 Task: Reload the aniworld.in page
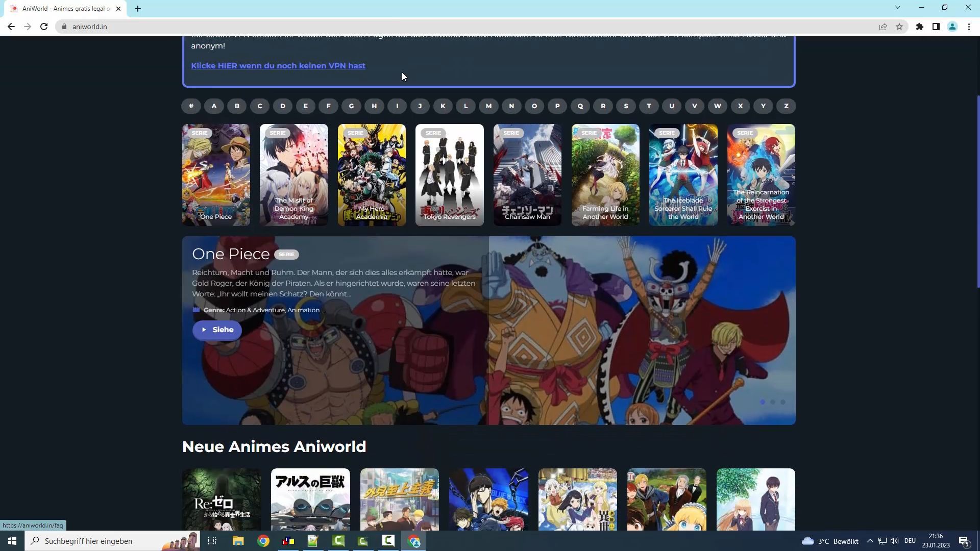44,27
